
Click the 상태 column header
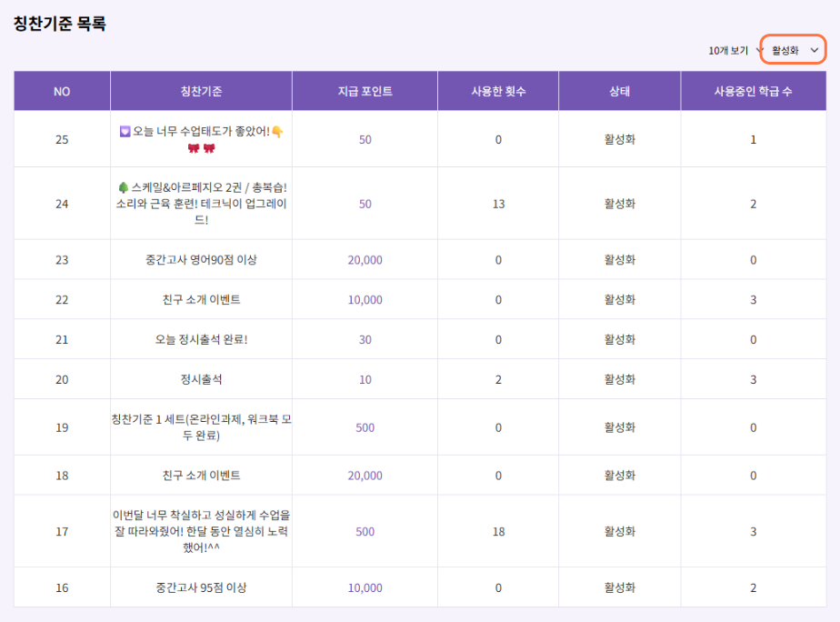pos(619,91)
